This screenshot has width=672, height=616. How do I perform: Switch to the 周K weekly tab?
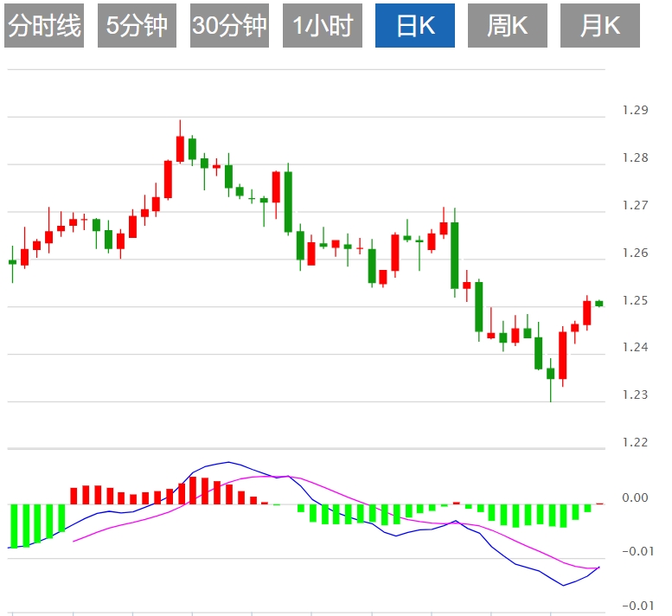point(508,26)
